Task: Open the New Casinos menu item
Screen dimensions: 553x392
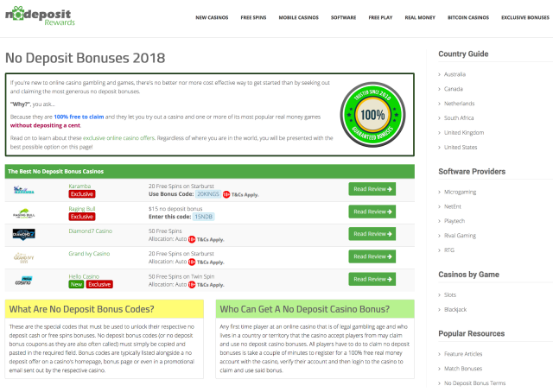Action: coord(212,17)
